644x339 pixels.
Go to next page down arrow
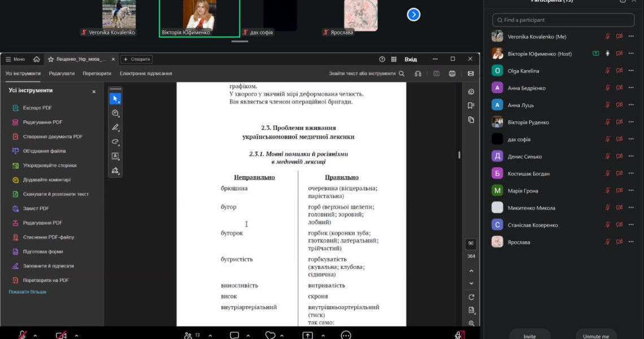[x=471, y=284]
